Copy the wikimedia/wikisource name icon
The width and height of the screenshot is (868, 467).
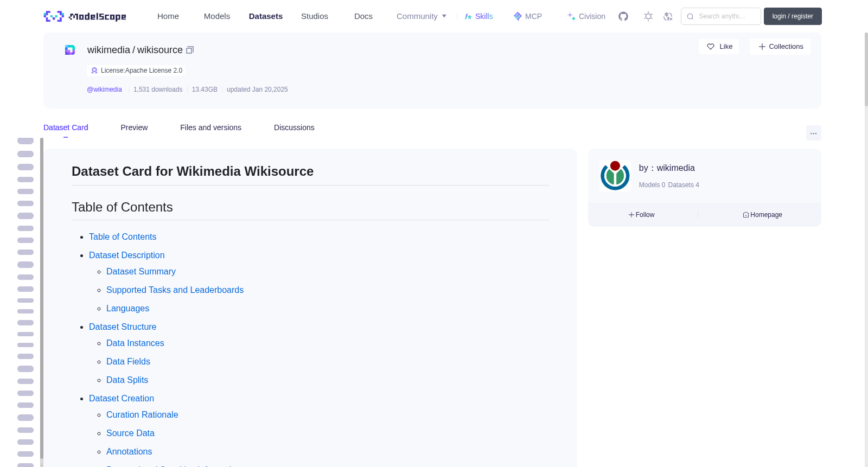click(x=190, y=50)
